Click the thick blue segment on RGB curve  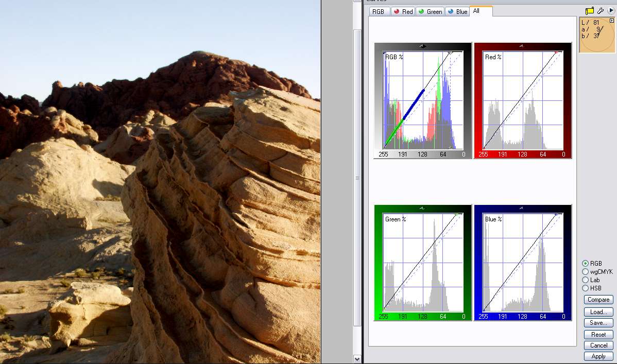(x=414, y=105)
